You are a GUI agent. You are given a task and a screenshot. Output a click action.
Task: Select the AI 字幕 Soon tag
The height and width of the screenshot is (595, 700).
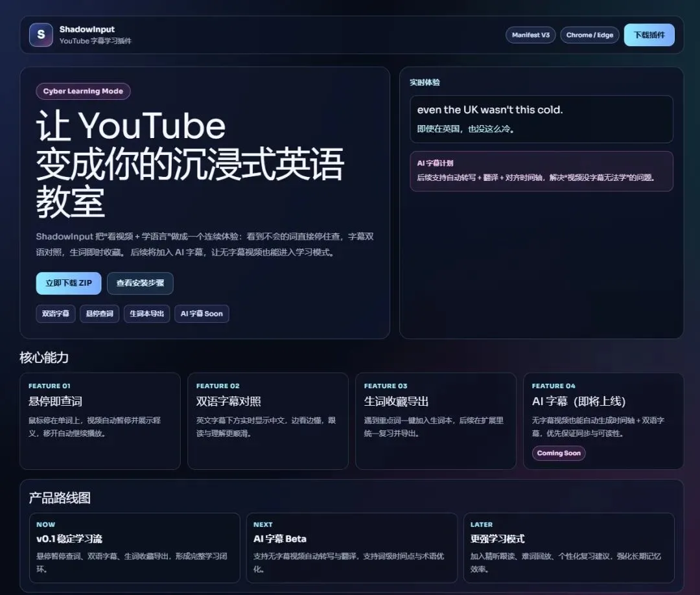[x=202, y=313]
